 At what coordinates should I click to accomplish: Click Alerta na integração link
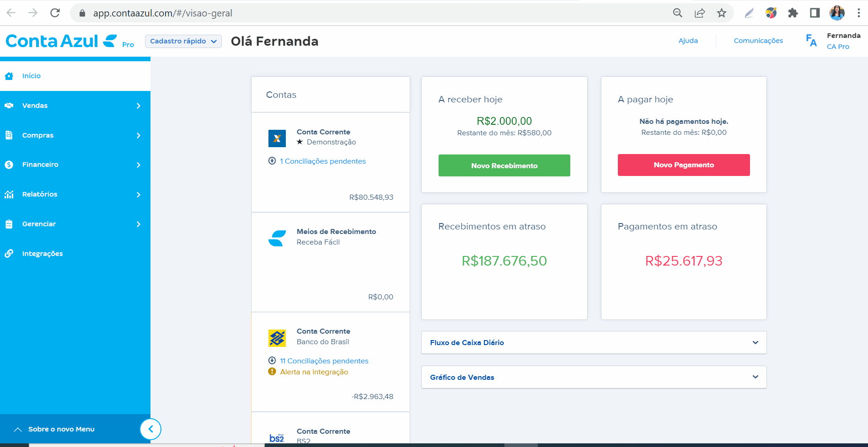[314, 372]
